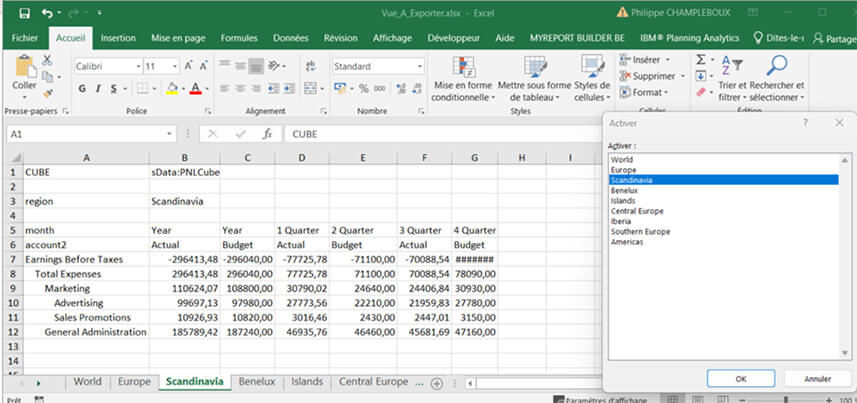857x403 pixels.
Task: Click the AutoSum sigma icon
Action: [701, 60]
